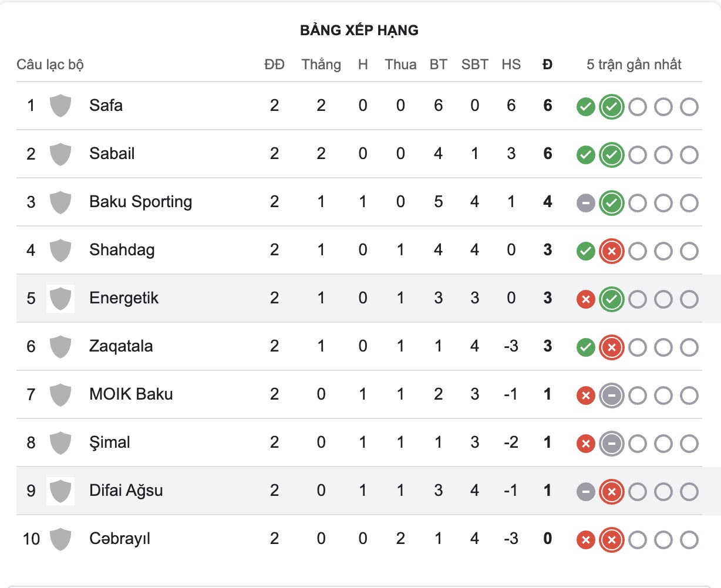Click the Câu lạc bộ column header
The image size is (721, 588).
click(50, 65)
